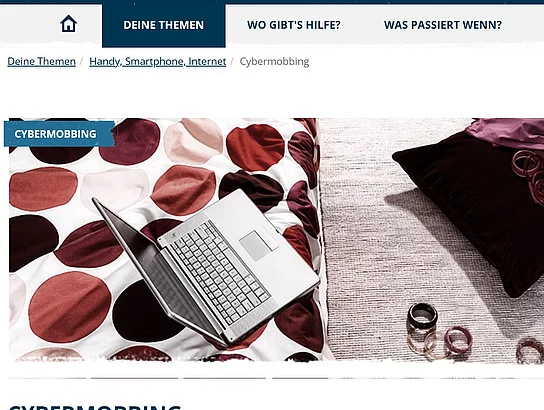The width and height of the screenshot is (544, 410).
Task: Select the fourth slider segment below image
Action: 300,378
